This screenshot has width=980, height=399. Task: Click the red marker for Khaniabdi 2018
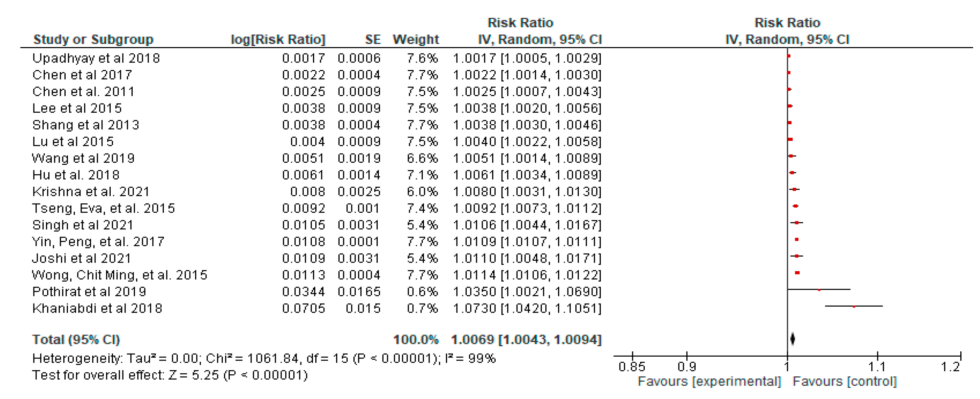854,307
